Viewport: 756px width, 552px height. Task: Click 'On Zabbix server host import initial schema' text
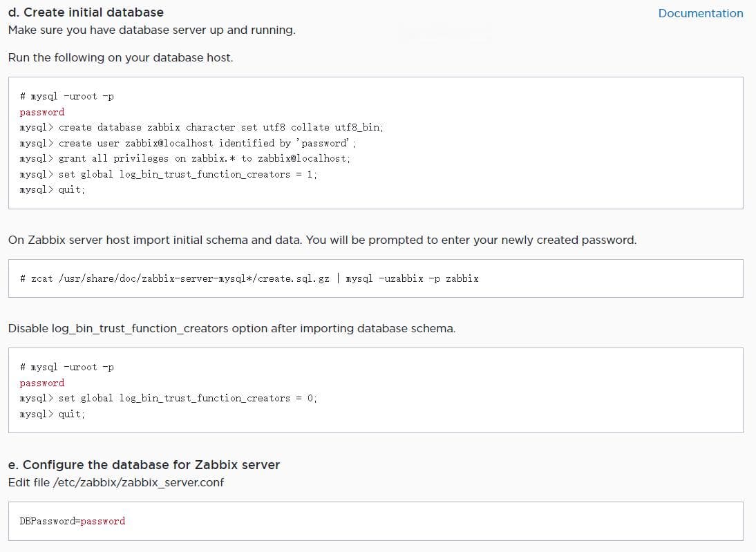click(322, 240)
